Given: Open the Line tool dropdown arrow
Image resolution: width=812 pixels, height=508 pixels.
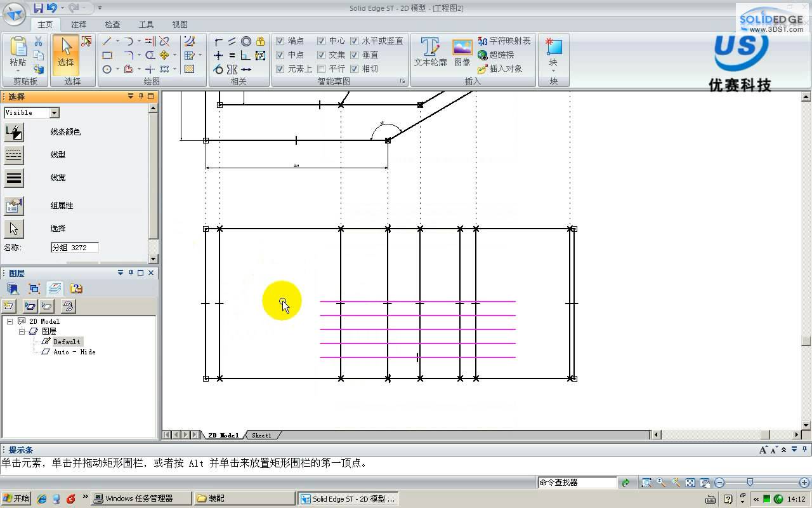Looking at the screenshot, I should (117, 42).
